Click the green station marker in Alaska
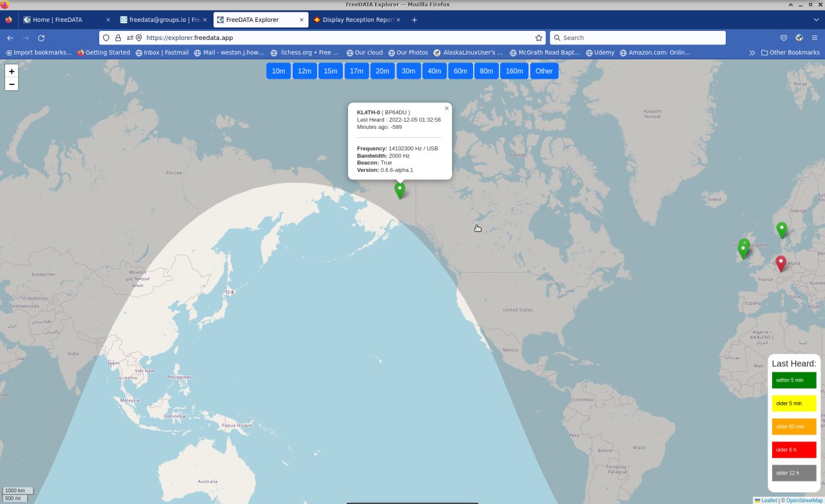825x504 pixels. 400,189
